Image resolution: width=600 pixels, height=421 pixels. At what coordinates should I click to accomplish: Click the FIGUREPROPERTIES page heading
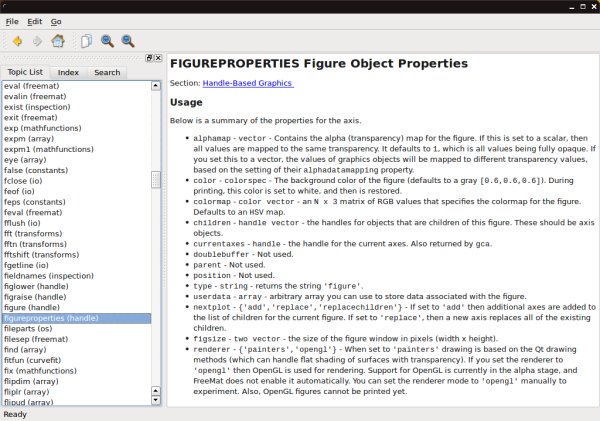pos(319,63)
